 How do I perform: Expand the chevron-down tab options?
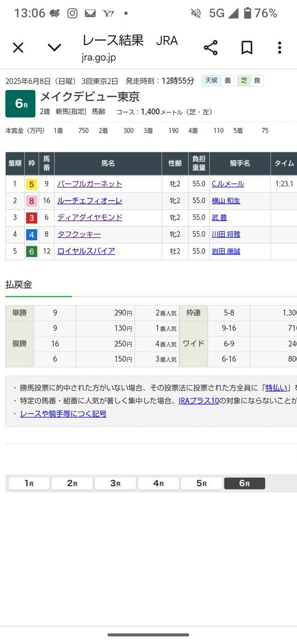pyautogui.click(x=54, y=48)
